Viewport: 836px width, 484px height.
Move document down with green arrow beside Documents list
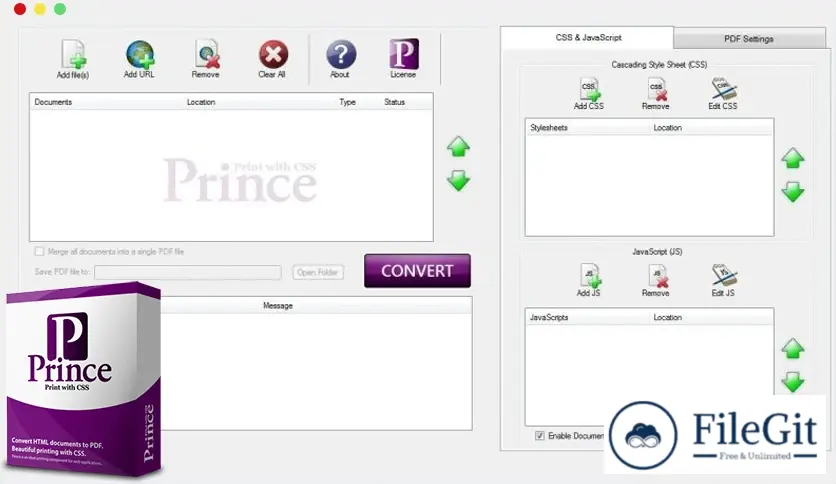tap(458, 181)
